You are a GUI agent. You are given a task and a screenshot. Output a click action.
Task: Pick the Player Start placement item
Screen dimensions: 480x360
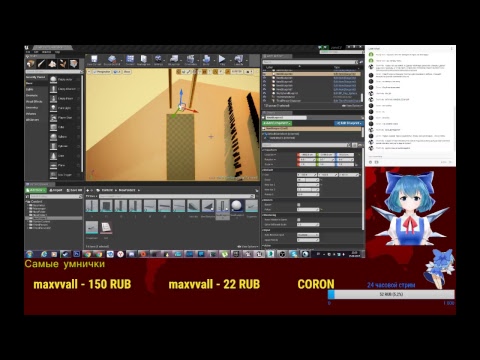(65, 118)
